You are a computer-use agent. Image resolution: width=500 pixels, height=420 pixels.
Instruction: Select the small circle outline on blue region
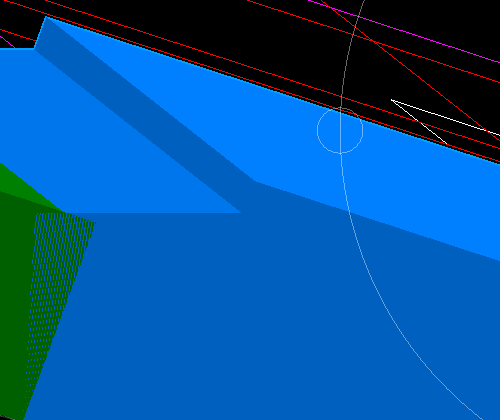340,131
